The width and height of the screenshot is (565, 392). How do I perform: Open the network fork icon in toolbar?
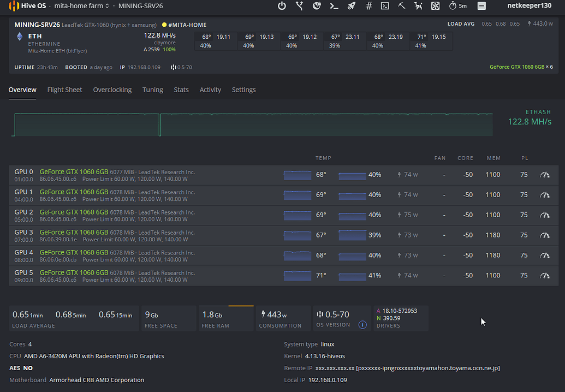[299, 6]
